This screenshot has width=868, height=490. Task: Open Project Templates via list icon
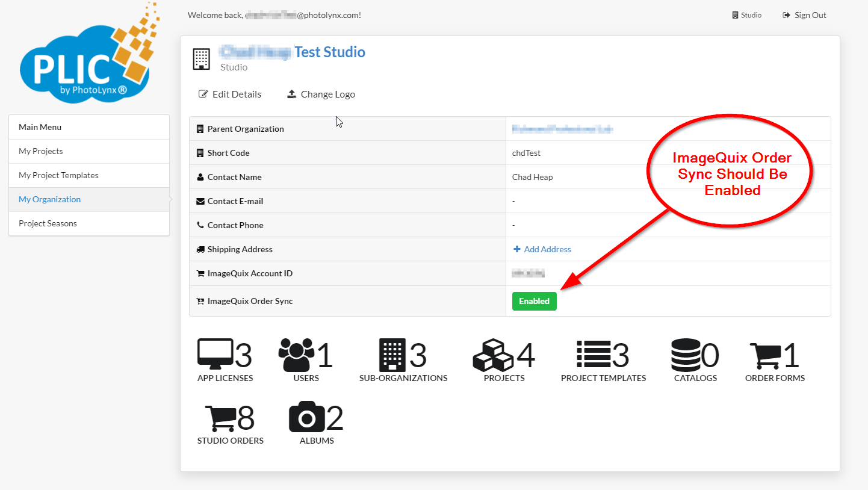[x=594, y=355]
